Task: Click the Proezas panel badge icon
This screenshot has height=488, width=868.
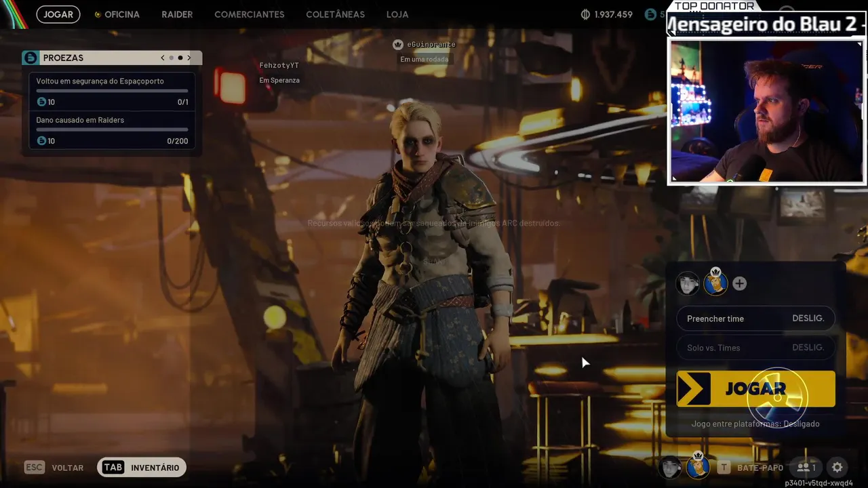Action: [30, 58]
